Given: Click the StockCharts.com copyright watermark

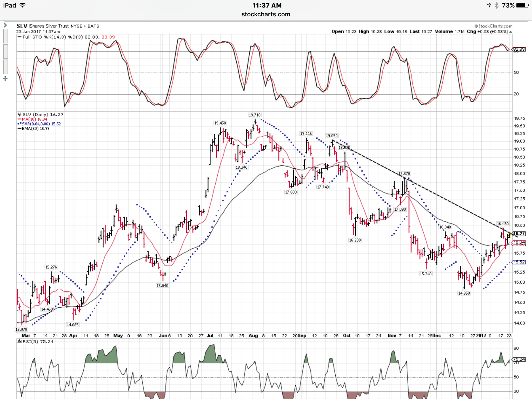Looking at the screenshot, I should coord(493,26).
